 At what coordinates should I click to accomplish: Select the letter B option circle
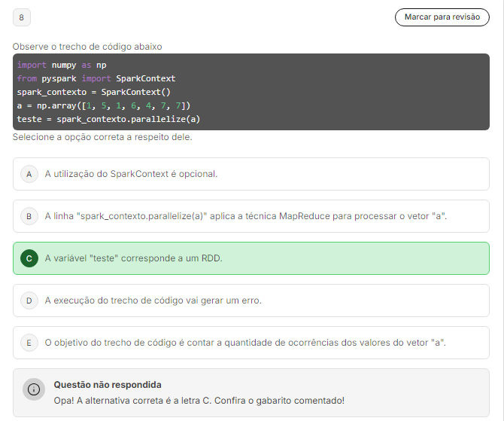tap(29, 216)
